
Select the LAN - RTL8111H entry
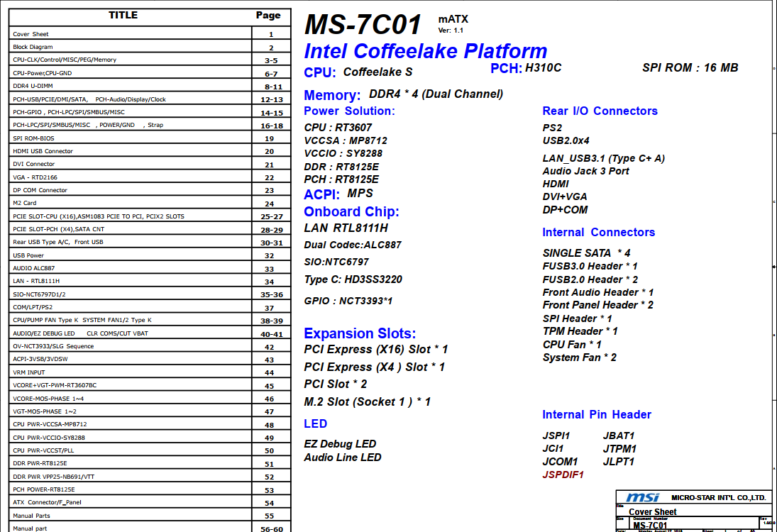36,282
